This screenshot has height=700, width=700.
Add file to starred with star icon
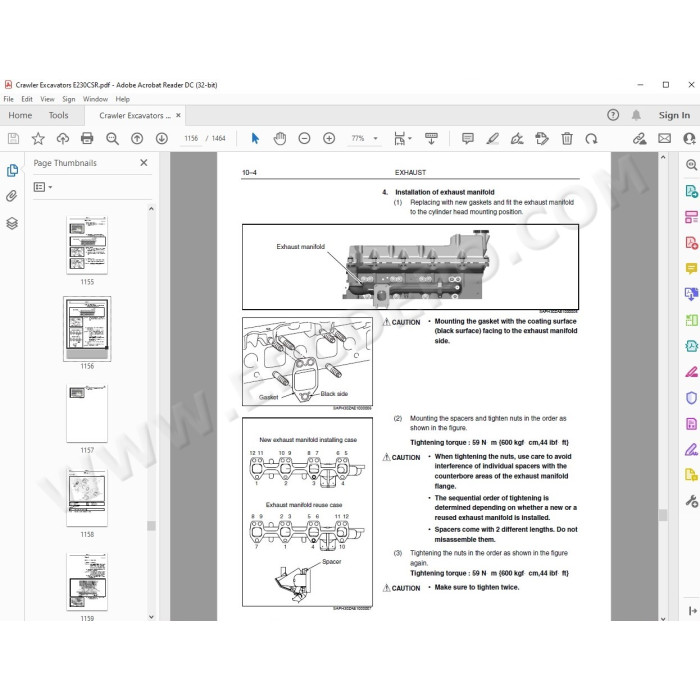pyautogui.click(x=38, y=138)
